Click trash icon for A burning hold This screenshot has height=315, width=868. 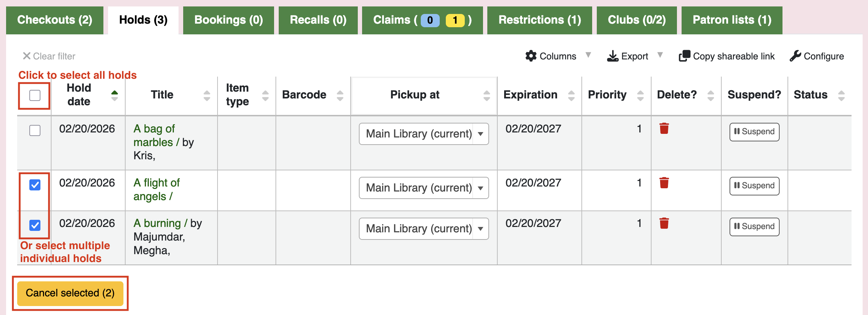664,223
